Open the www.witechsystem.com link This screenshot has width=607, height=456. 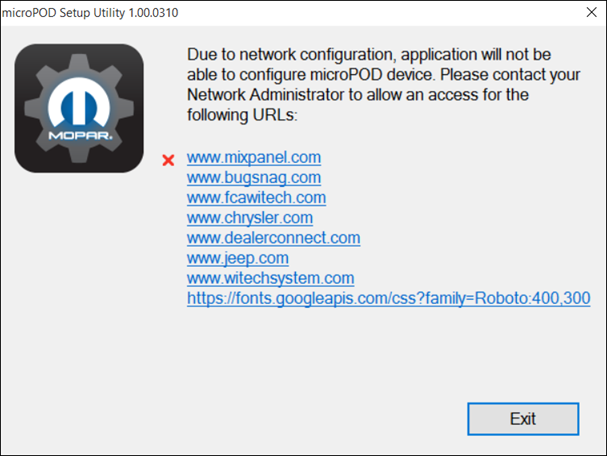pos(270,278)
